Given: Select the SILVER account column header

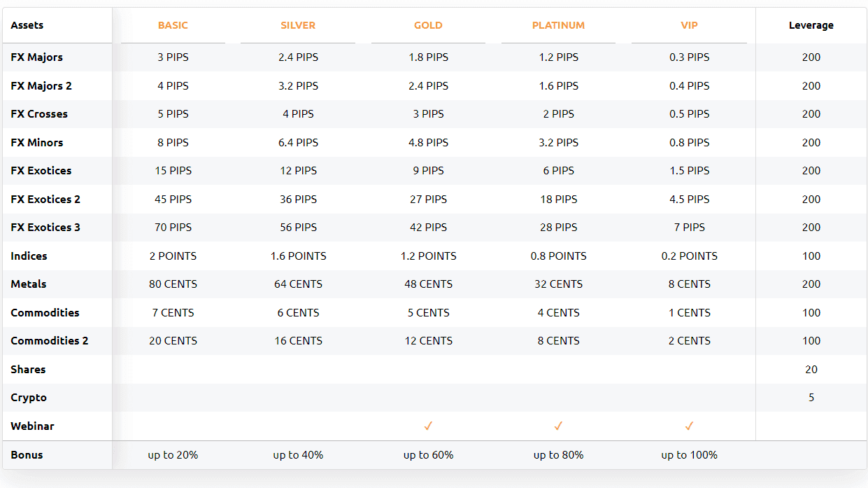Looking at the screenshot, I should coord(298,25).
